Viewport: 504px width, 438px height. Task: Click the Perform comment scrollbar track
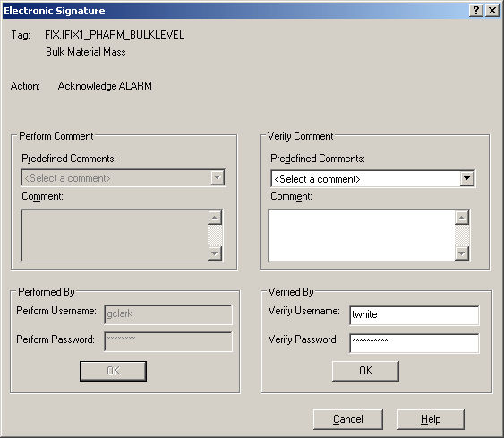215,236
